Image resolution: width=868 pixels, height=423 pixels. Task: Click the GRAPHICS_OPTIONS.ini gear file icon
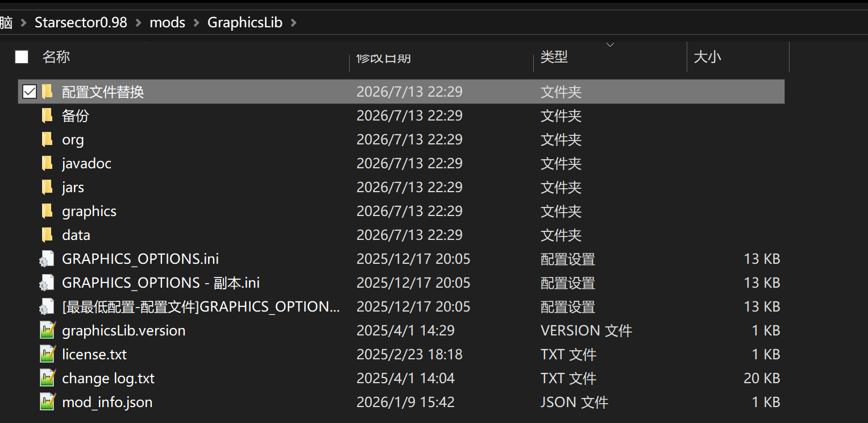47,259
